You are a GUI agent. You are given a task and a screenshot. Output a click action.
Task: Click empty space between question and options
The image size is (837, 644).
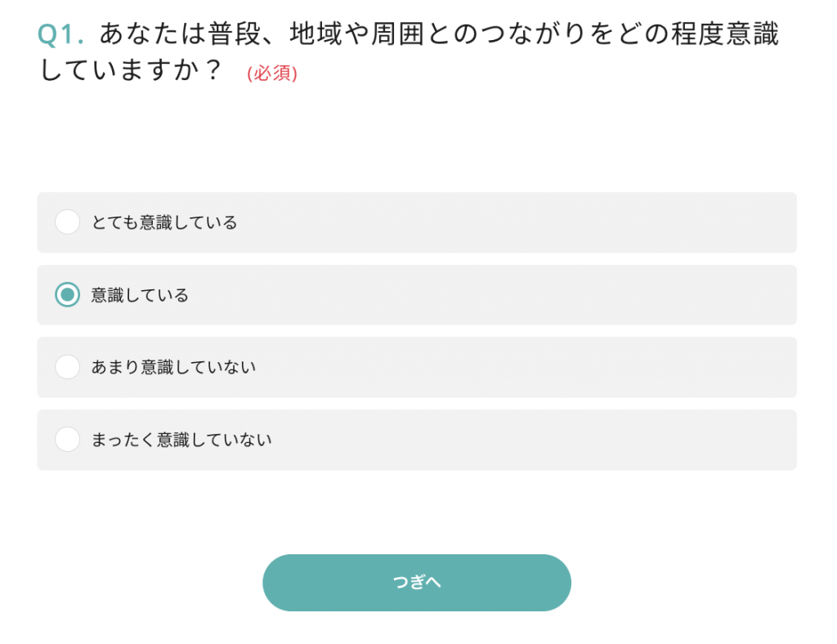pos(417,141)
